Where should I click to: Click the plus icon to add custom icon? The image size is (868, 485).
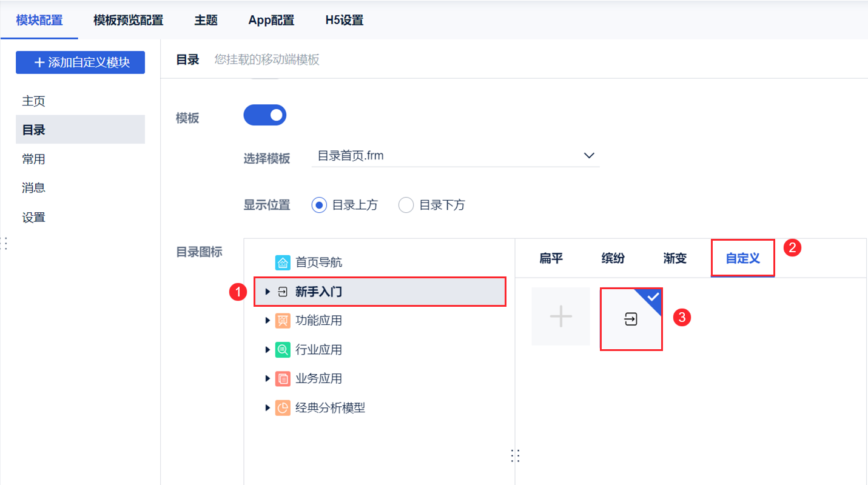pos(560,316)
